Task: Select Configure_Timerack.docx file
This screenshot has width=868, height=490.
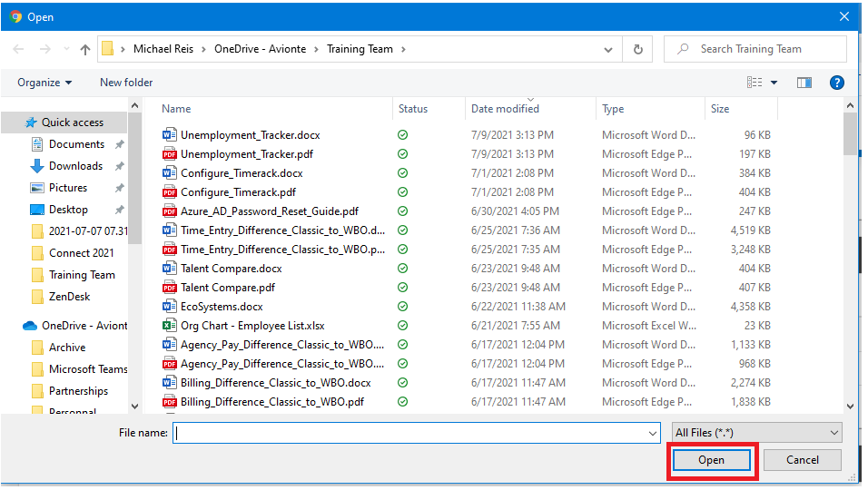Action: click(x=242, y=173)
